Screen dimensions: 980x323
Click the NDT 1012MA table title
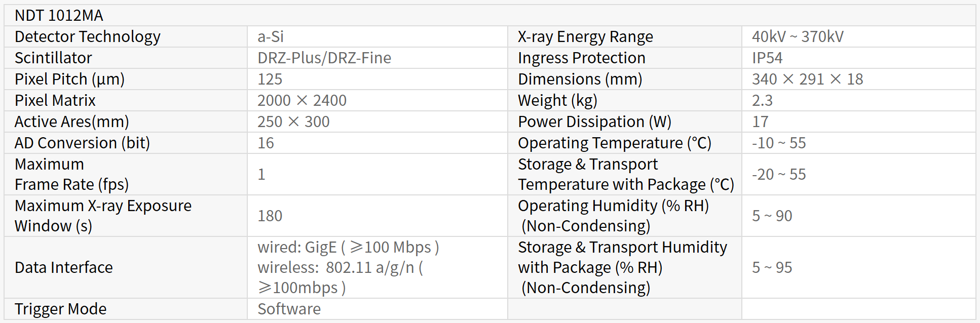point(59,16)
